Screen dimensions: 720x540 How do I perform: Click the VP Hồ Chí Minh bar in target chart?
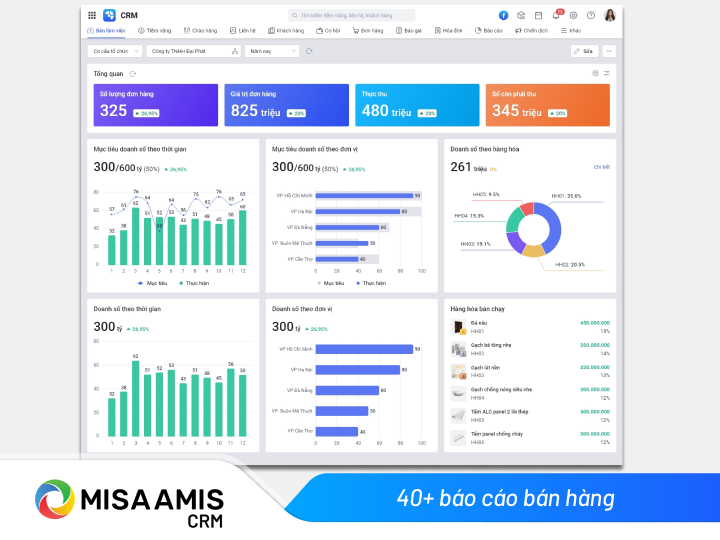(365, 196)
